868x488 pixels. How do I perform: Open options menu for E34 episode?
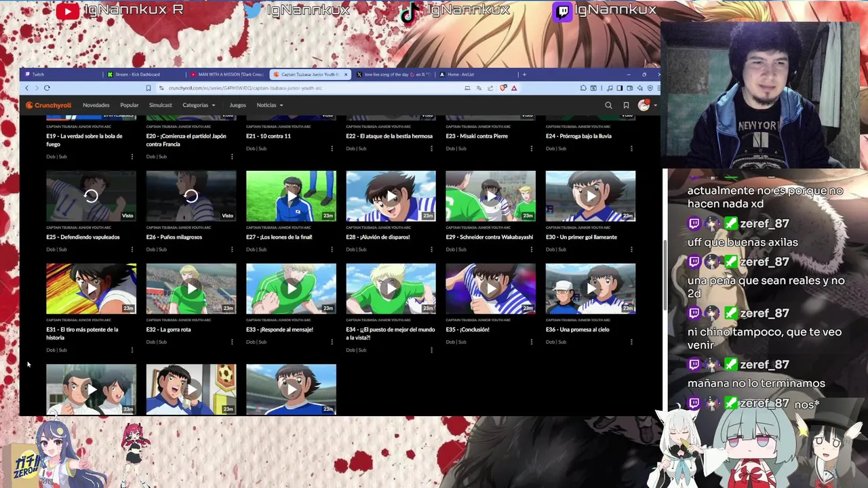pos(431,350)
